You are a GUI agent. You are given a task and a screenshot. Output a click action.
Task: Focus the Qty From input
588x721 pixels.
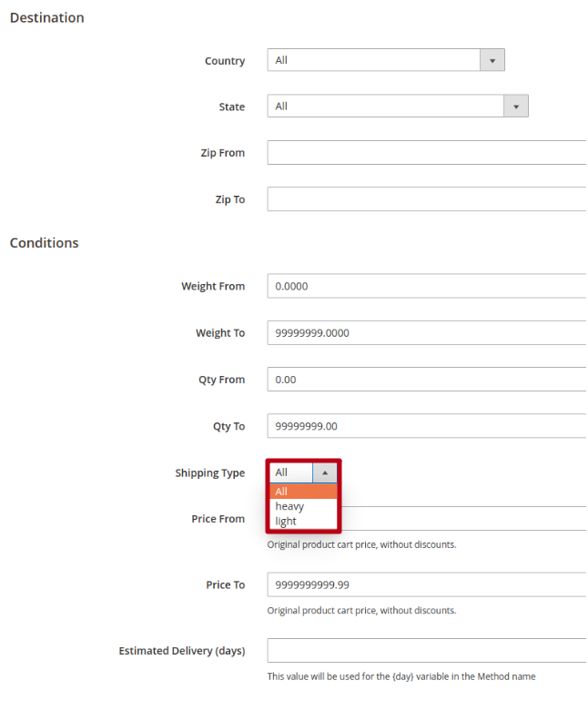(426, 380)
